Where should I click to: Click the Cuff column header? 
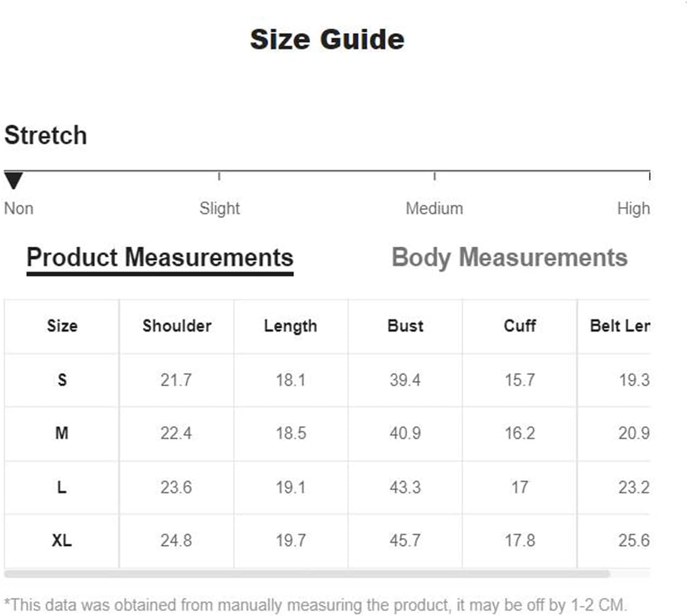coord(520,325)
